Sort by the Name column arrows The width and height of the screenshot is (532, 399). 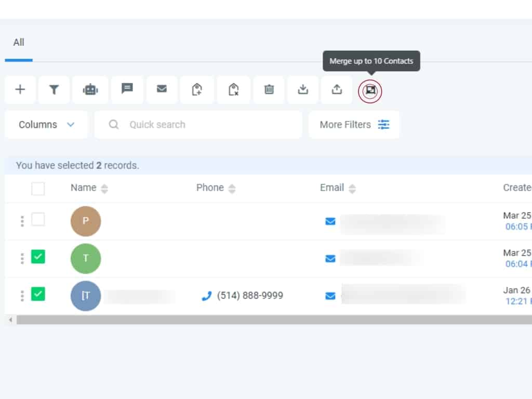tap(104, 189)
